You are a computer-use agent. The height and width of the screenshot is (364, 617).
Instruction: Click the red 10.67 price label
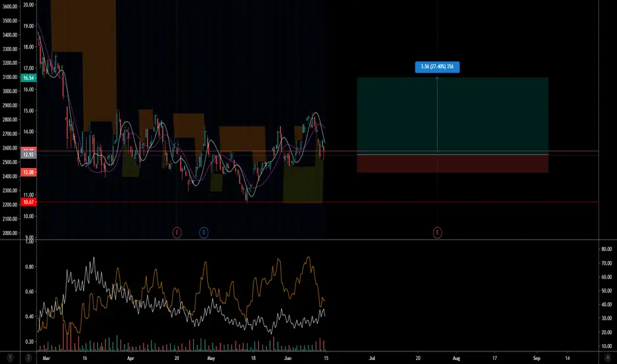[x=28, y=203]
